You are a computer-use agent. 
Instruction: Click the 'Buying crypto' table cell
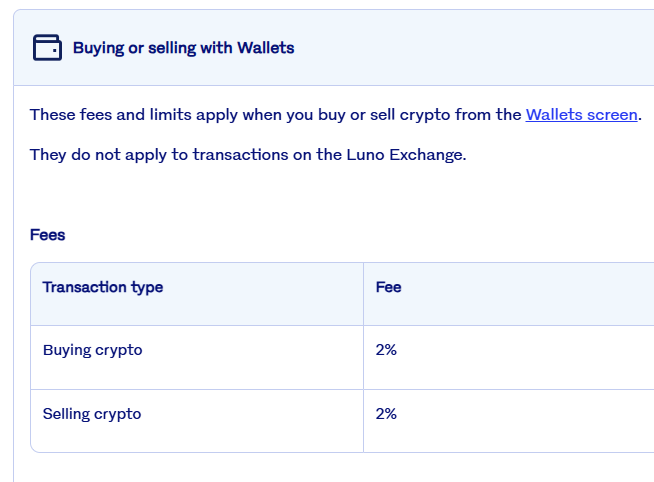[92, 350]
